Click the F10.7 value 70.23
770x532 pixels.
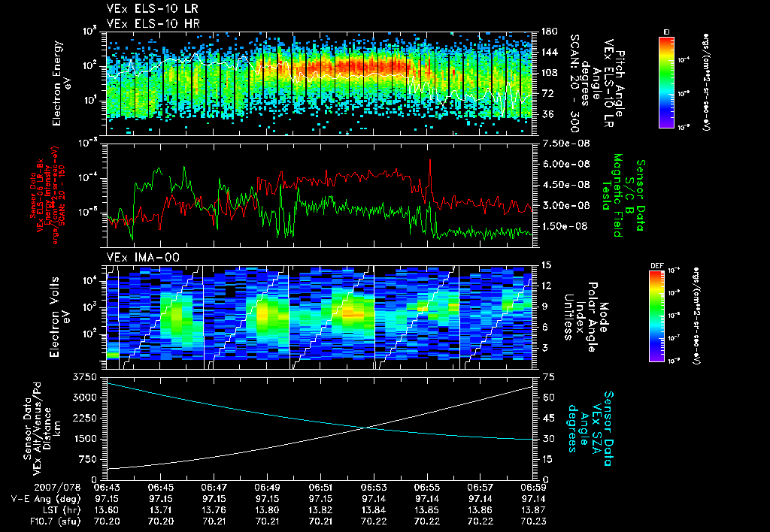pos(533,521)
